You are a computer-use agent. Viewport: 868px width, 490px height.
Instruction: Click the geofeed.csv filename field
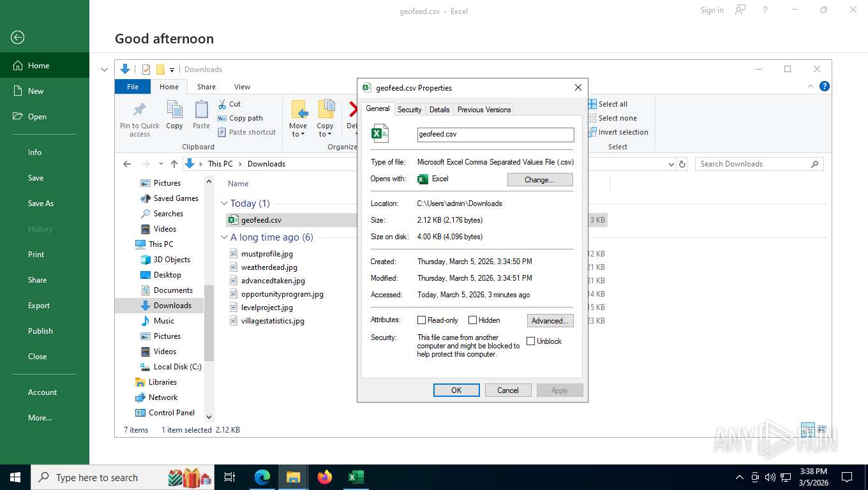click(x=495, y=135)
